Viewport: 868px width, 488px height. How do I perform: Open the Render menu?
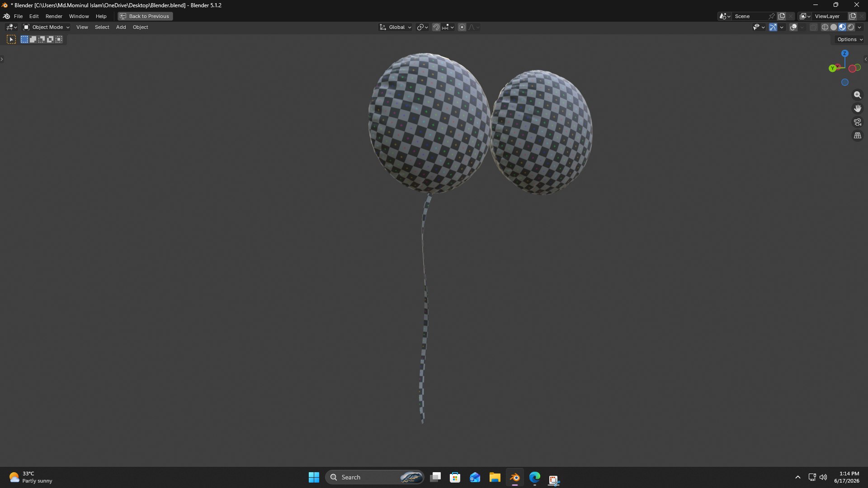pos(54,16)
